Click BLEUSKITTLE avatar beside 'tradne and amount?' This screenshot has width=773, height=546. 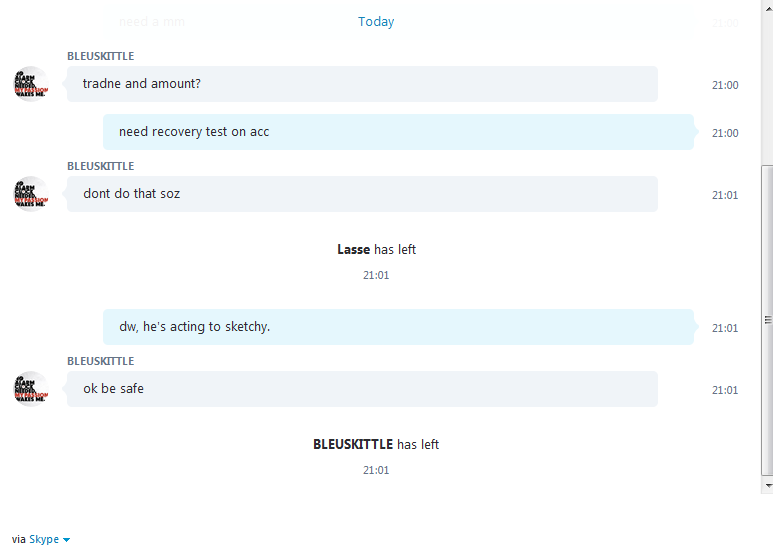click(31, 84)
